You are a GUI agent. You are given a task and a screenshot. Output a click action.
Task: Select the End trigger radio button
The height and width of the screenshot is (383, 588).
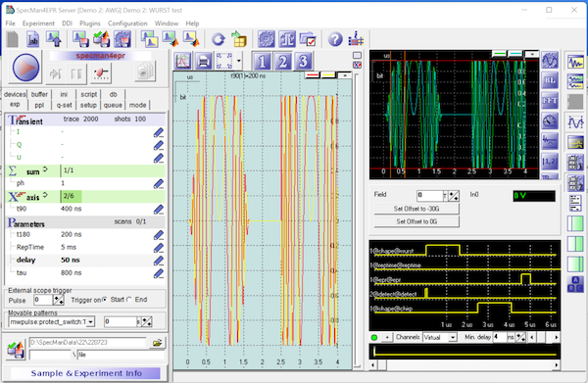[129, 300]
